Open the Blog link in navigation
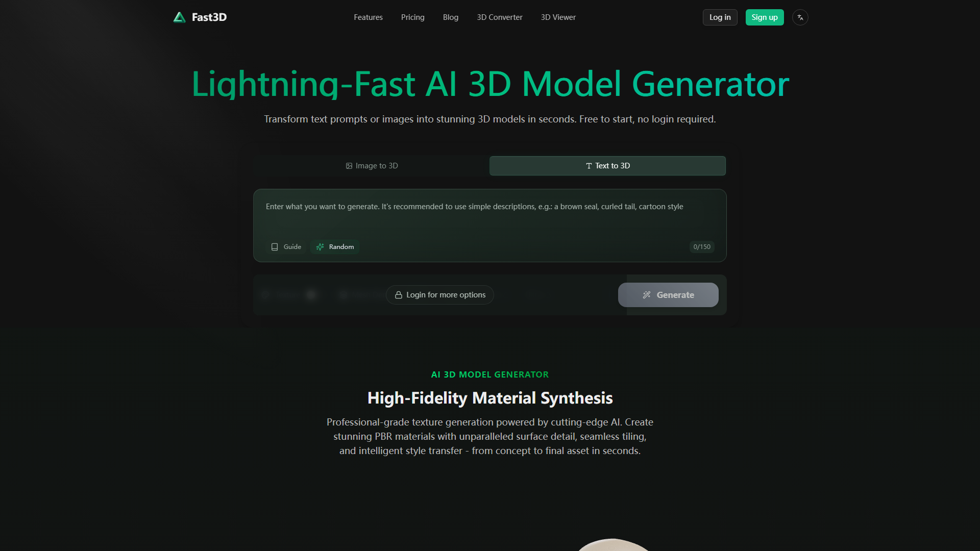This screenshot has height=551, width=980. [x=450, y=17]
